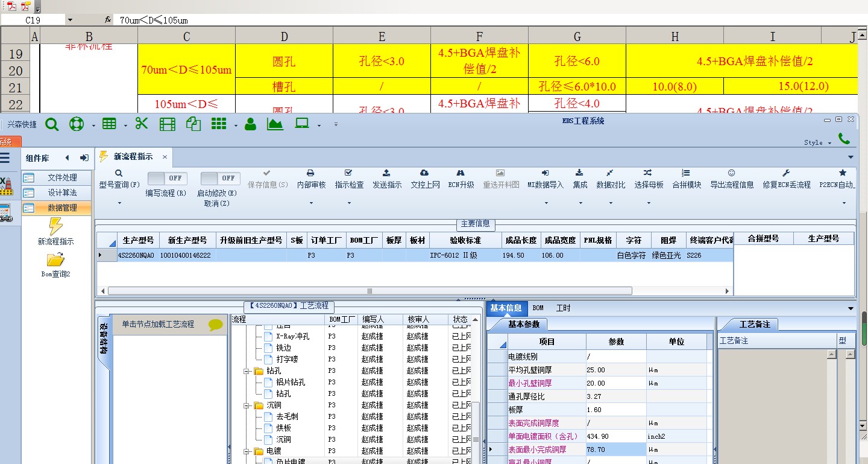868x464 pixels.
Task: Click the green phone icon
Action: click(x=844, y=138)
